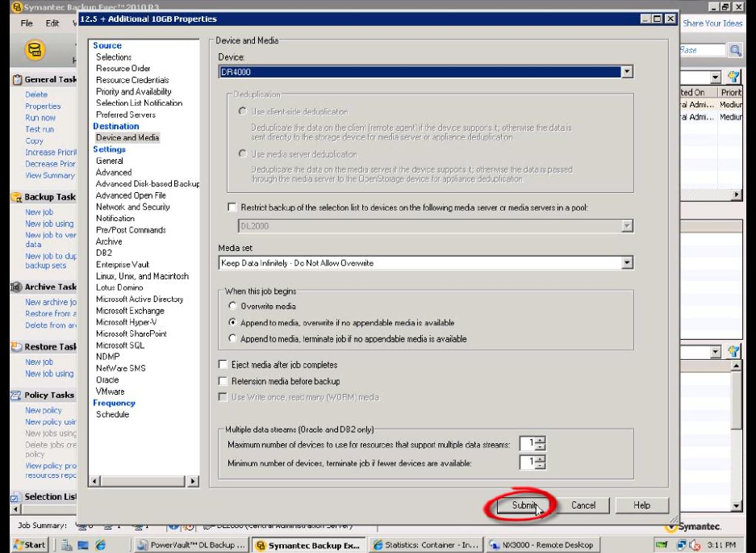
Task: Select Append to media, terminate job option
Action: [232, 338]
